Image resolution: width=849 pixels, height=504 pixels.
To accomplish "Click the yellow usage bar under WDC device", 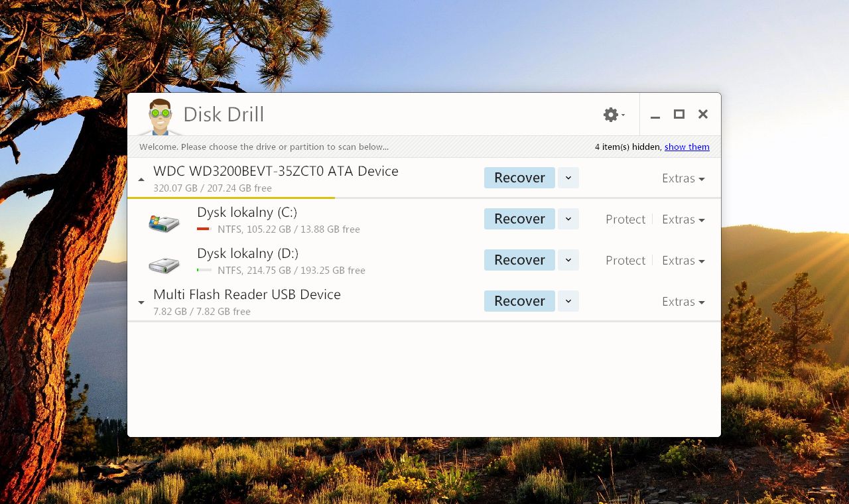I will [231, 198].
